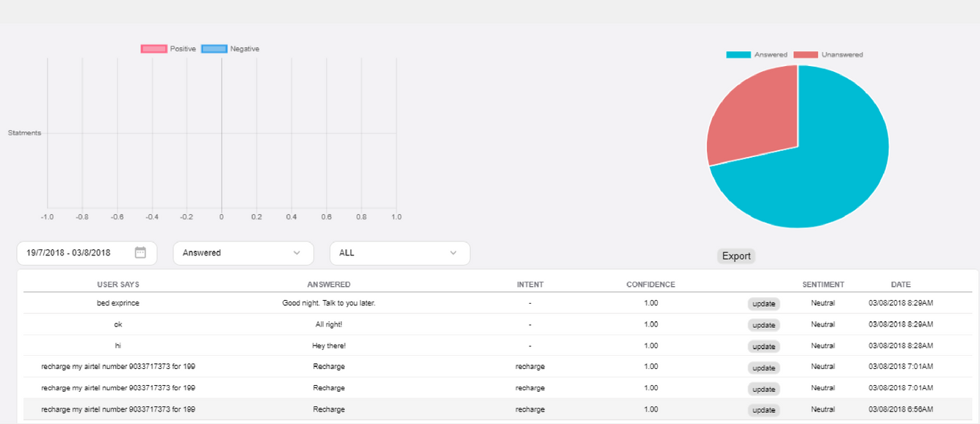Click update for the 'bed exprince' row

point(763,304)
